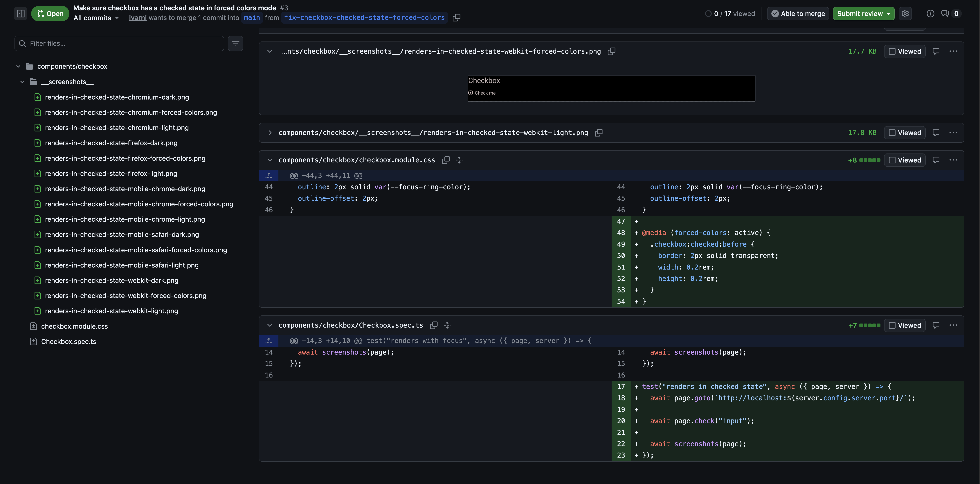Select renders-in-checked-state-webkit-forced-colors.png in tree
Screen dimensions: 980x484
126,296
